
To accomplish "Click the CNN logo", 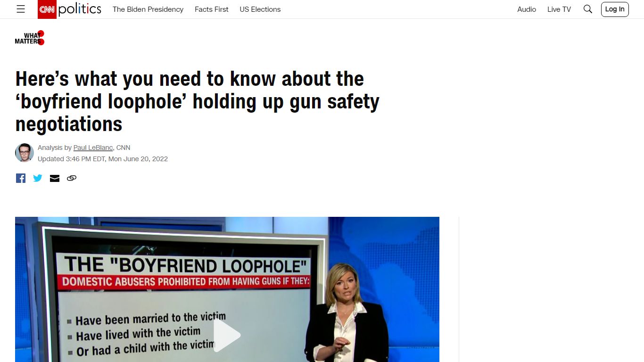I will point(47,9).
